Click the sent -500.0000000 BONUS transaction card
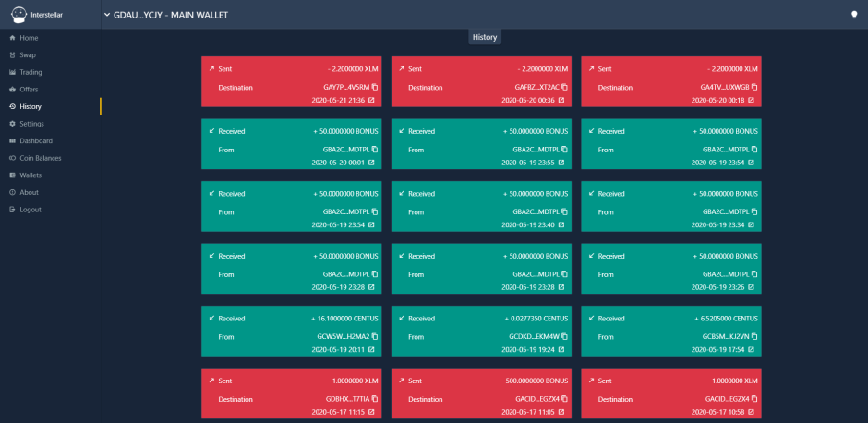Image resolution: width=868 pixels, height=423 pixels. 481,393
